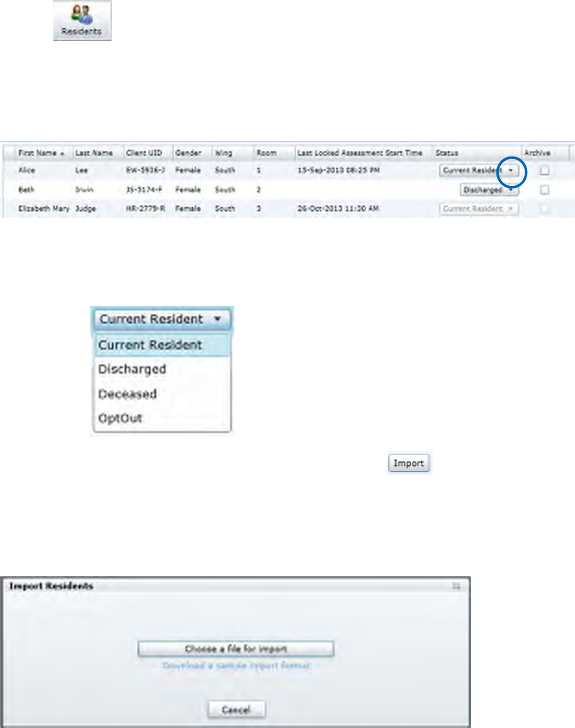Open the Discharged status dropdown for Beth

coord(489,190)
